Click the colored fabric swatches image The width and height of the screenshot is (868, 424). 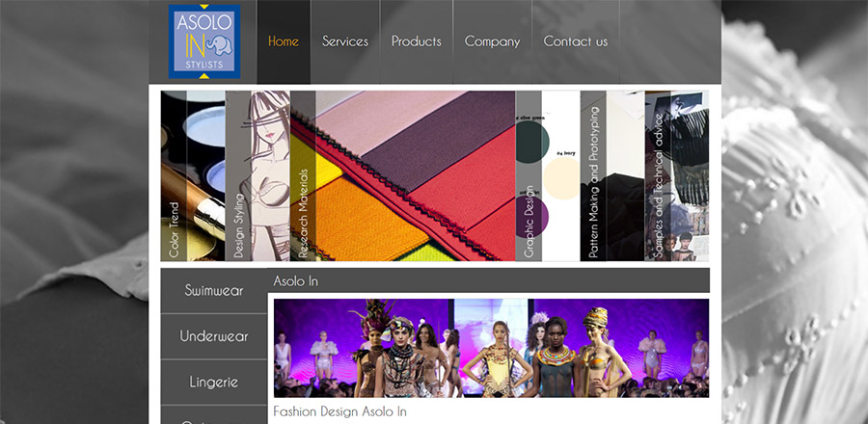[x=415, y=175]
